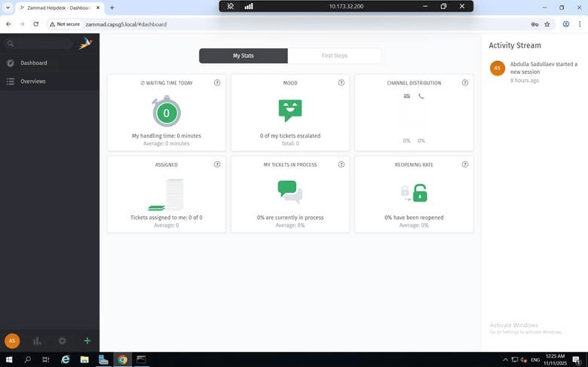
Task: Open Chrome from the taskbar
Action: point(122,359)
